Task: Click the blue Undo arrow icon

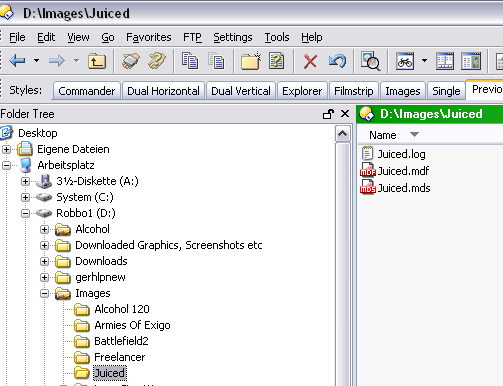Action: point(337,61)
